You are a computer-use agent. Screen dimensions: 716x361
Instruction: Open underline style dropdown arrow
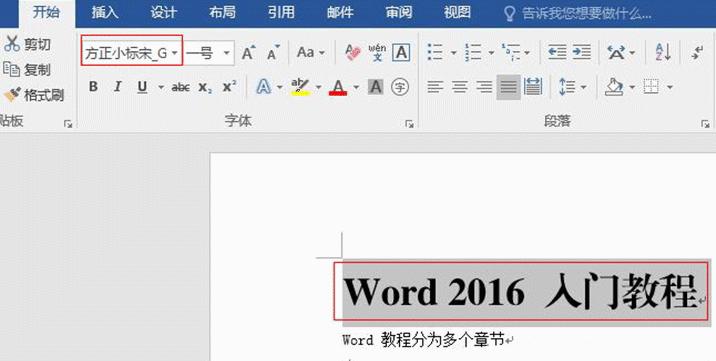pos(161,87)
